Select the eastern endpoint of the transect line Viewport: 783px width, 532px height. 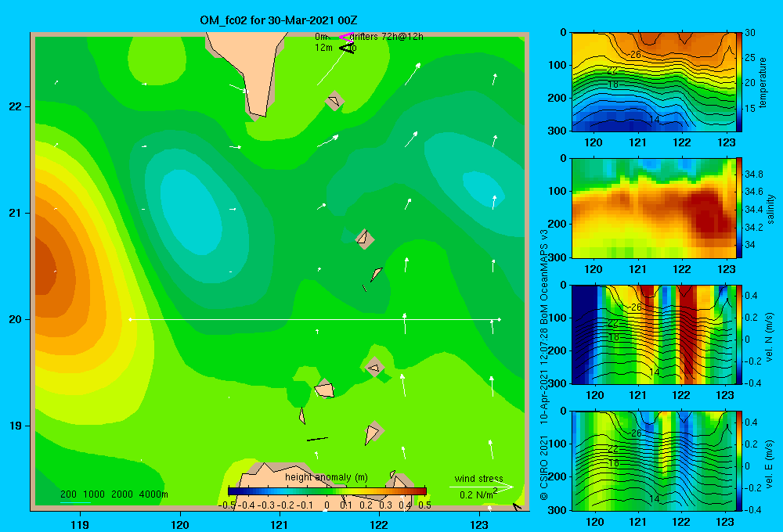pyautogui.click(x=500, y=319)
